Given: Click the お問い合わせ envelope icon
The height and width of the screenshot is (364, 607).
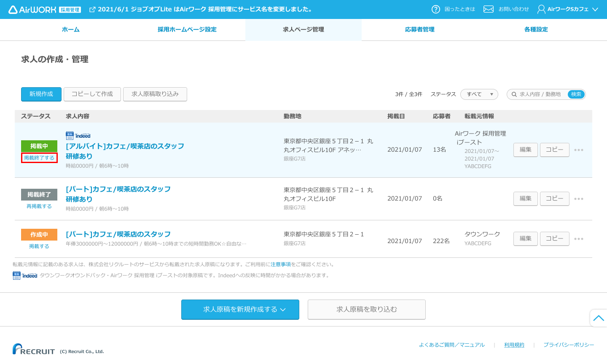Looking at the screenshot, I should (x=488, y=9).
